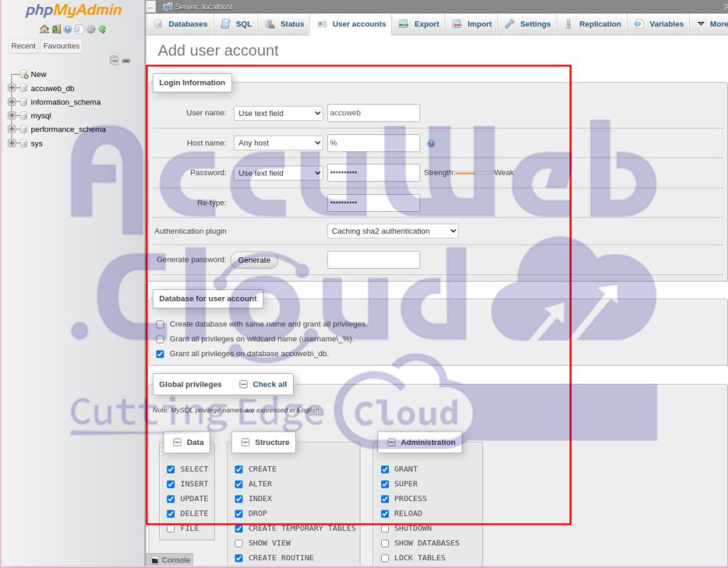Click the Recent button
The height and width of the screenshot is (568, 728).
click(x=23, y=46)
